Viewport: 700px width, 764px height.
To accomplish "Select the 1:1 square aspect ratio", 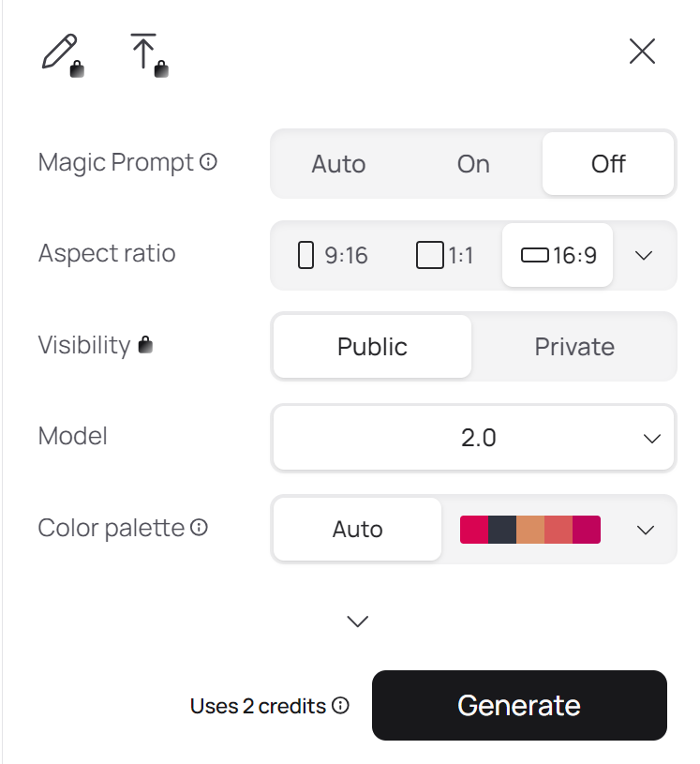I will [445, 255].
